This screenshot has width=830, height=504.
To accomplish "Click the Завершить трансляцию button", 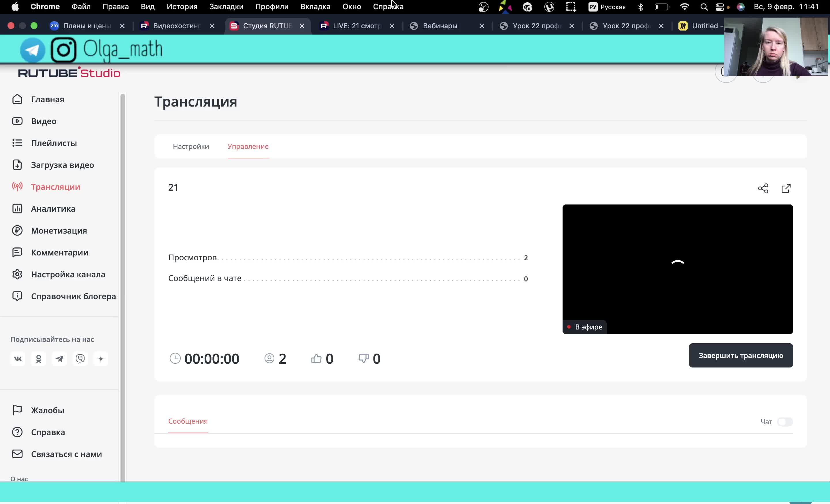I will [x=740, y=355].
